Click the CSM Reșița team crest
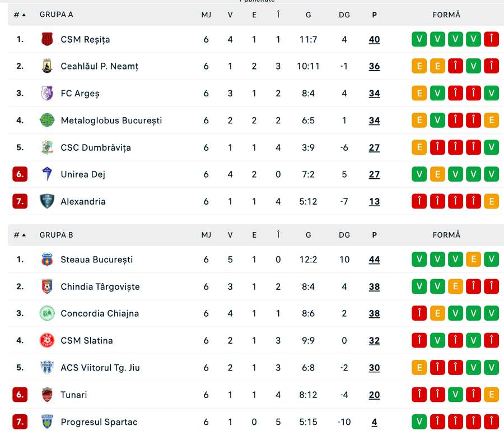 point(47,39)
